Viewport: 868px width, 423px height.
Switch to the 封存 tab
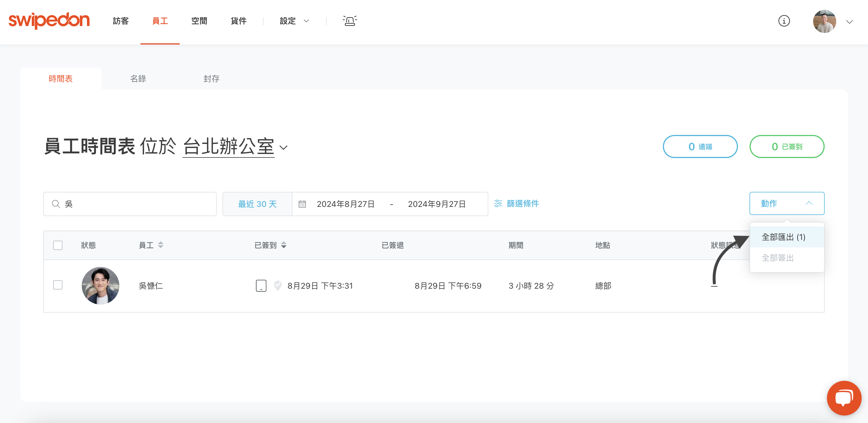[211, 79]
